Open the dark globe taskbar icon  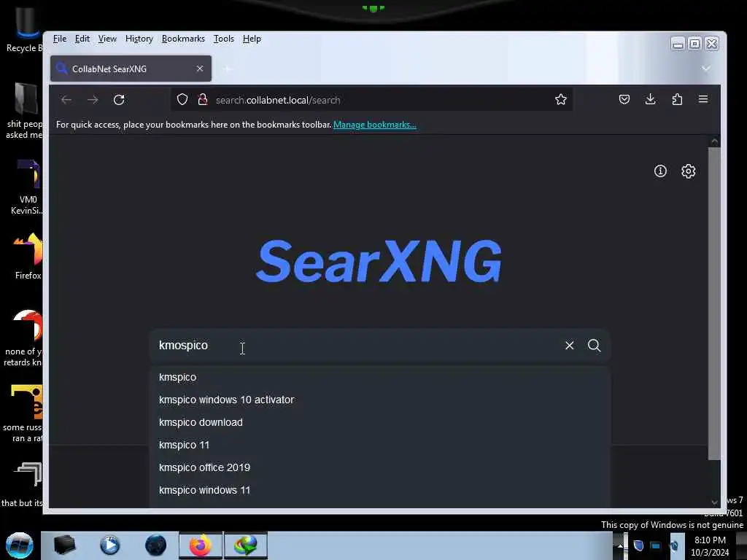156,545
